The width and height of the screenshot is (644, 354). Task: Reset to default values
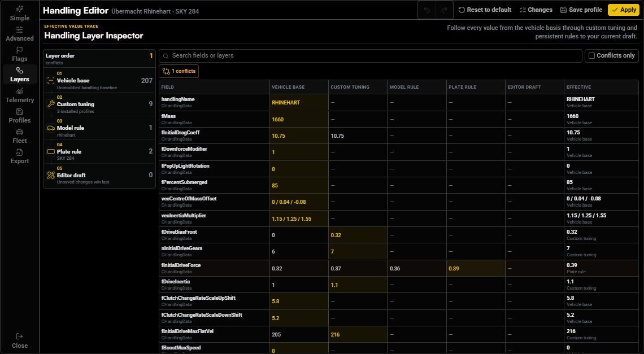(485, 10)
